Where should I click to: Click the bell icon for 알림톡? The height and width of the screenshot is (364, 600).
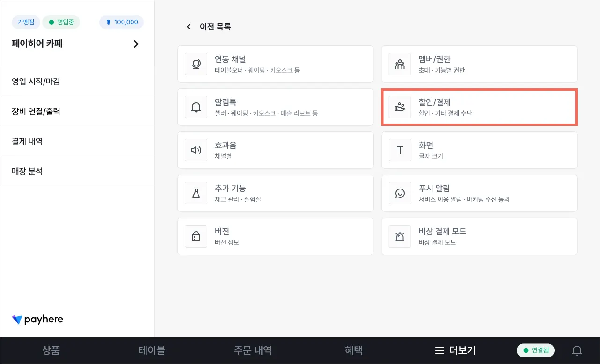[x=196, y=107]
